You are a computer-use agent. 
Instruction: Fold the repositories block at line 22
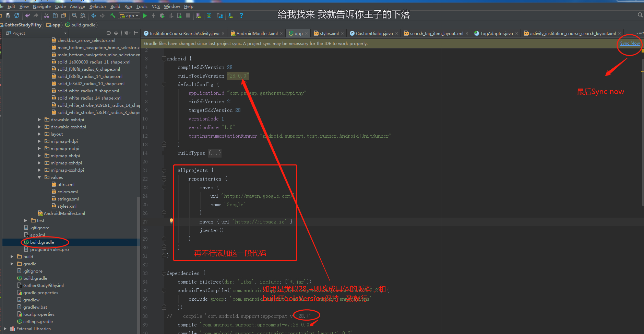click(x=164, y=179)
